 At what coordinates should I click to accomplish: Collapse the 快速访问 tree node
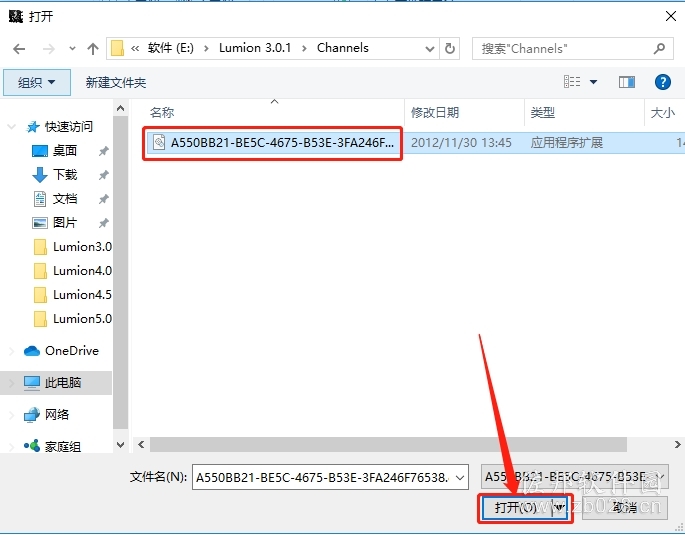tap(11, 127)
